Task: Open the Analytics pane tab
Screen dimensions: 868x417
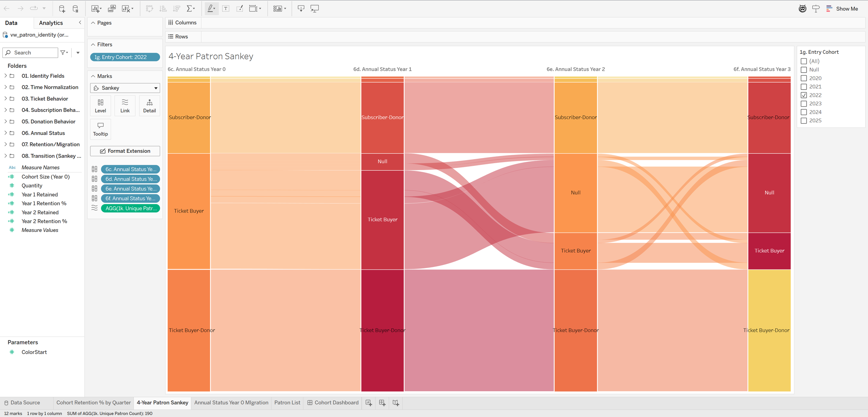Action: pyautogui.click(x=51, y=23)
